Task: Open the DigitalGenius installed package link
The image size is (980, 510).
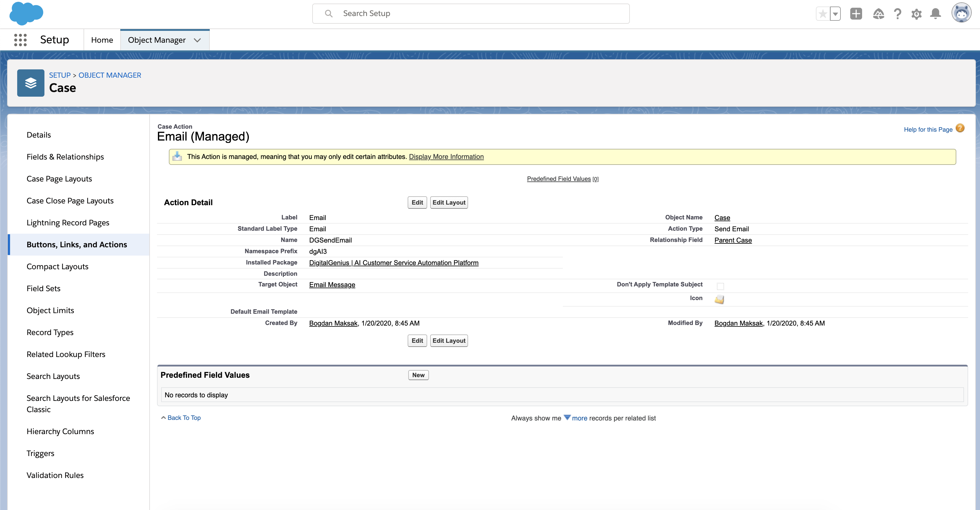Action: click(394, 263)
